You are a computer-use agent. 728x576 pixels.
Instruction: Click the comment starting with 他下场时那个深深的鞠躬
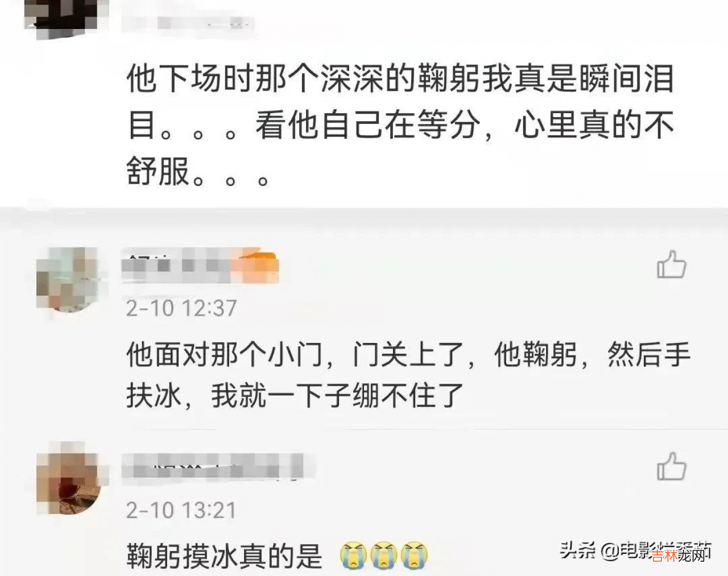[400, 125]
